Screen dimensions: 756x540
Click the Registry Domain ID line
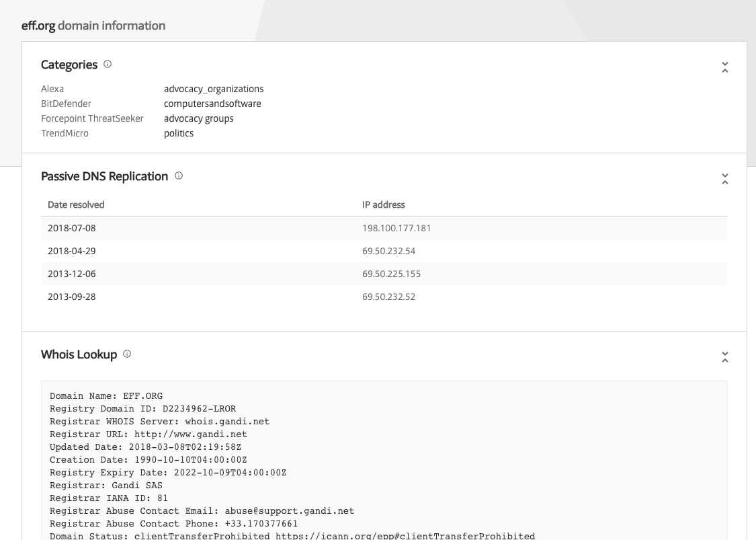click(142, 409)
